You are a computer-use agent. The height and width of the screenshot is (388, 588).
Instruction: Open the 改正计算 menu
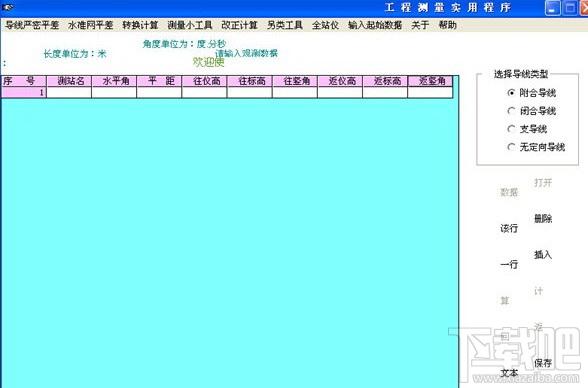[x=239, y=25]
